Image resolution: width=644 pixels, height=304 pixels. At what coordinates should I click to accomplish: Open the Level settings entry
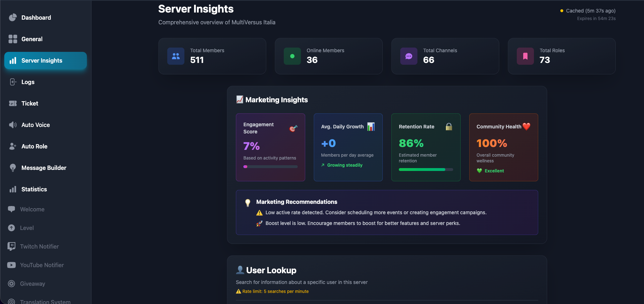point(27,228)
